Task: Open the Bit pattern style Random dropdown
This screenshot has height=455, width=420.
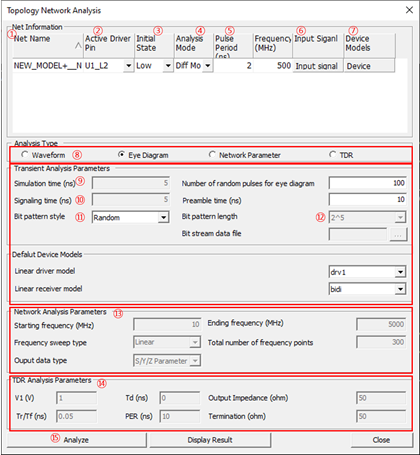Action: pos(163,218)
